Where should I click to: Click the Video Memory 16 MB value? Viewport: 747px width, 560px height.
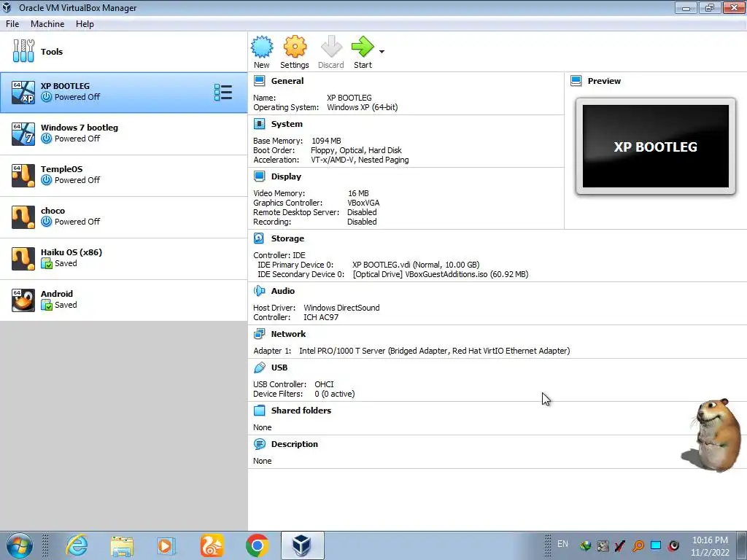coord(358,193)
